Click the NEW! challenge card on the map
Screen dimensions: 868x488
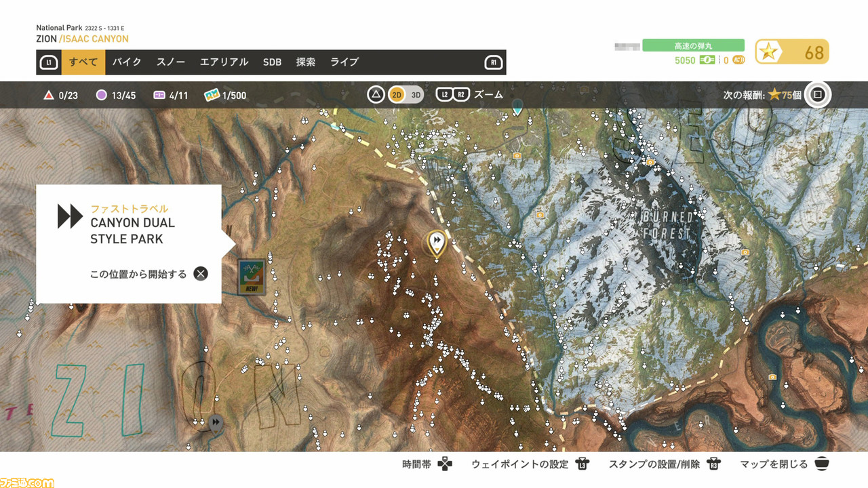(x=252, y=277)
